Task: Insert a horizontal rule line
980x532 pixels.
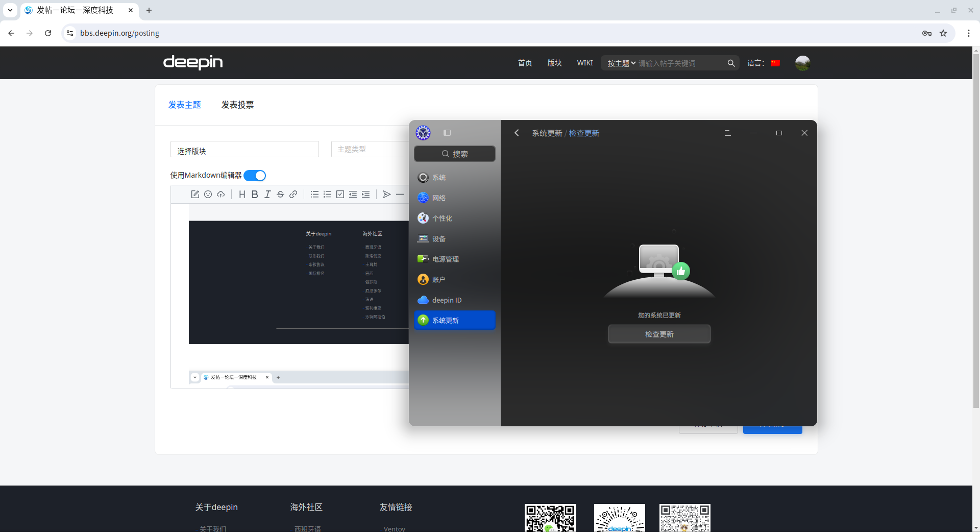Action: coord(400,195)
